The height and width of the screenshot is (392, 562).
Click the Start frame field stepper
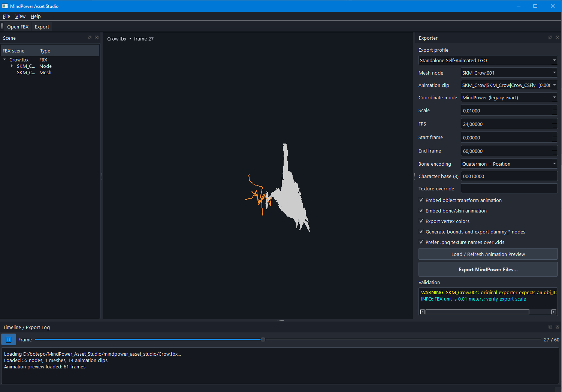click(555, 138)
